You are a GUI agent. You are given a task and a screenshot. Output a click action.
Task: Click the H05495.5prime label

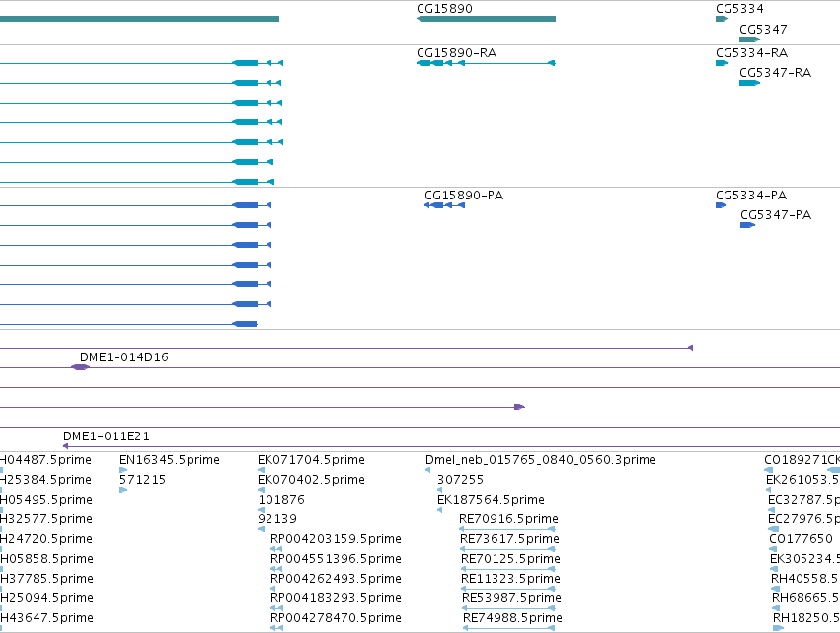click(x=46, y=500)
